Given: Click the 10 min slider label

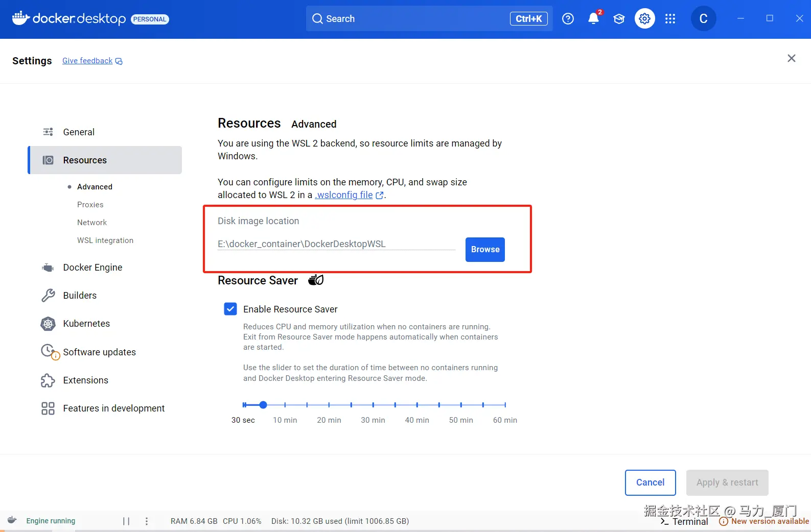Looking at the screenshot, I should (285, 420).
